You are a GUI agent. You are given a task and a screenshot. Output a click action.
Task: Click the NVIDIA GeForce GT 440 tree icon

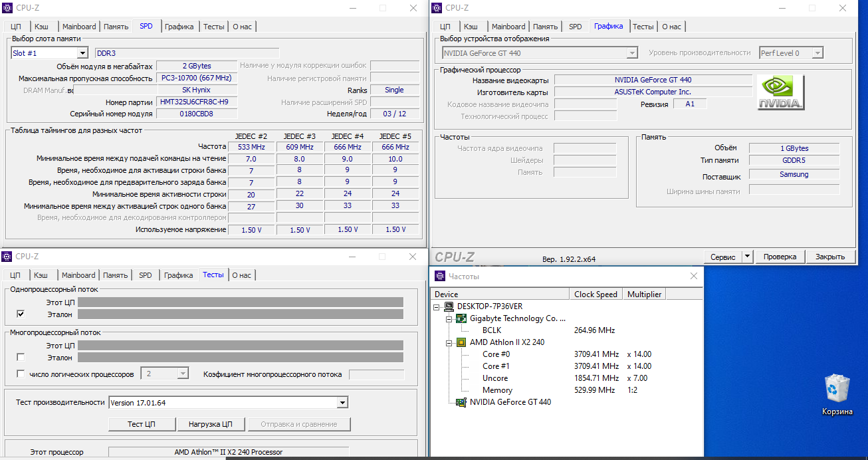coord(461,402)
